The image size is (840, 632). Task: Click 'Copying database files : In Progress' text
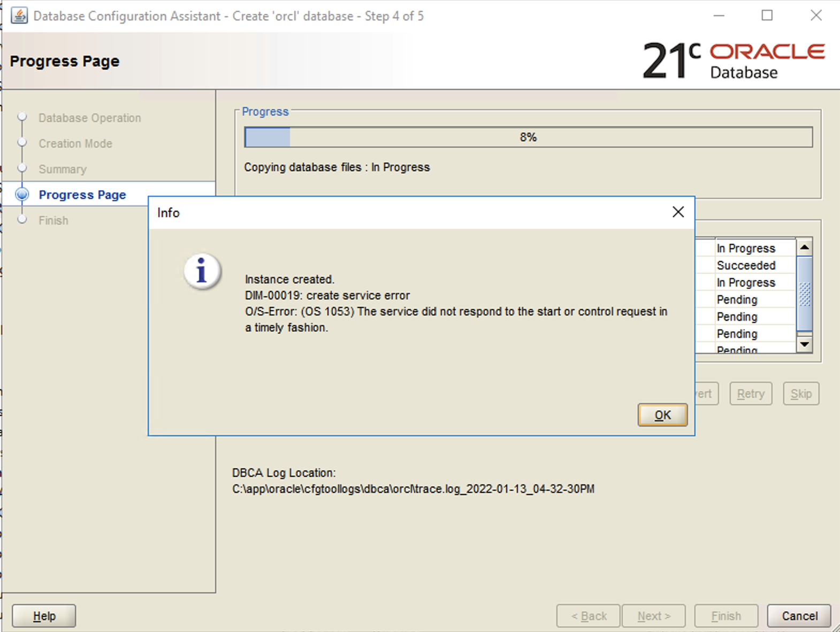pyautogui.click(x=337, y=167)
